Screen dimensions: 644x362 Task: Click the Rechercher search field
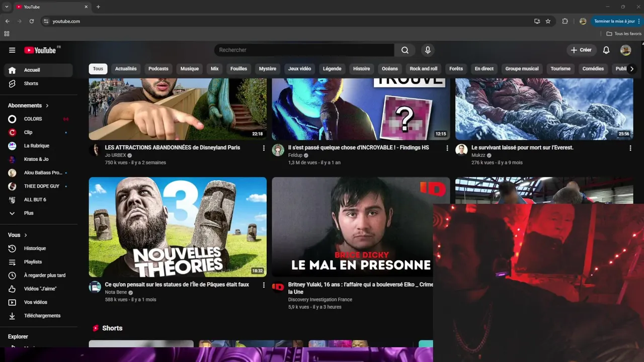click(x=304, y=50)
